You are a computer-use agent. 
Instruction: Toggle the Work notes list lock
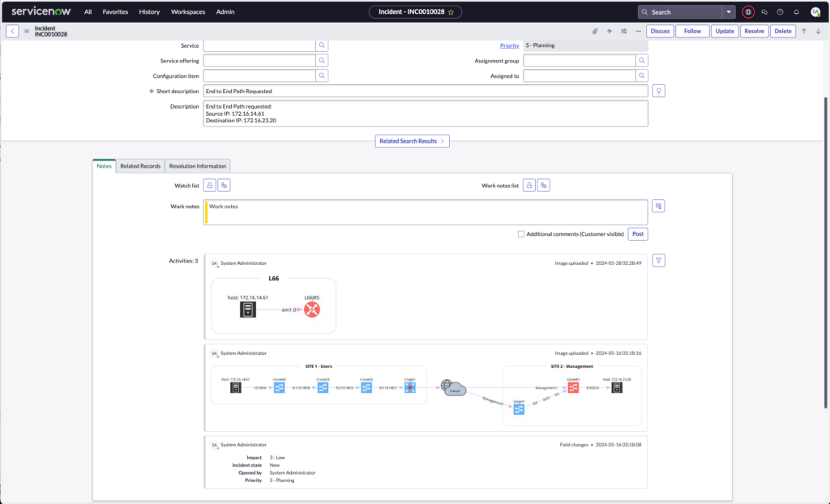(x=528, y=184)
